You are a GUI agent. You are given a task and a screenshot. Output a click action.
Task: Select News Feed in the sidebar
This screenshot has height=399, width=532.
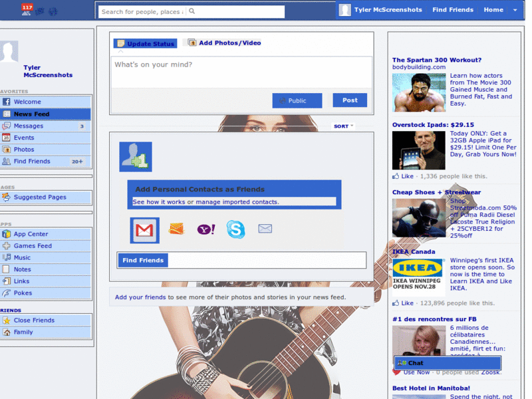point(45,114)
